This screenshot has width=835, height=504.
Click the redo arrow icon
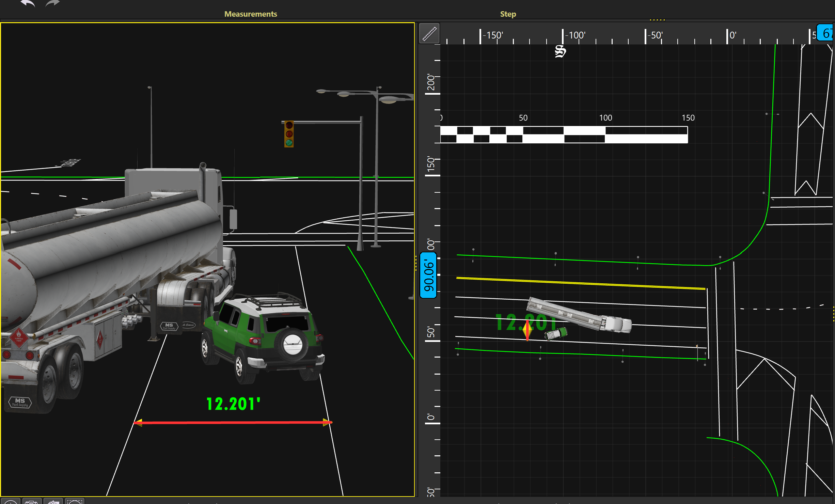tap(52, 4)
